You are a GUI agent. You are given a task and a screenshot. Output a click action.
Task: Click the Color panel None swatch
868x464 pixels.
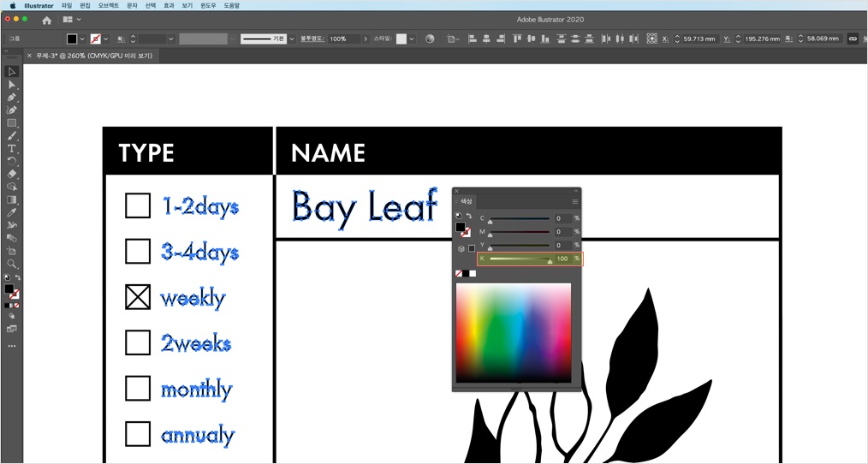click(x=459, y=274)
